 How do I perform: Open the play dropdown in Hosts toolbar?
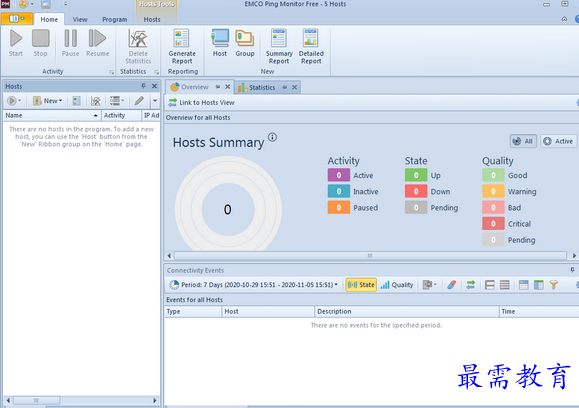[x=14, y=100]
